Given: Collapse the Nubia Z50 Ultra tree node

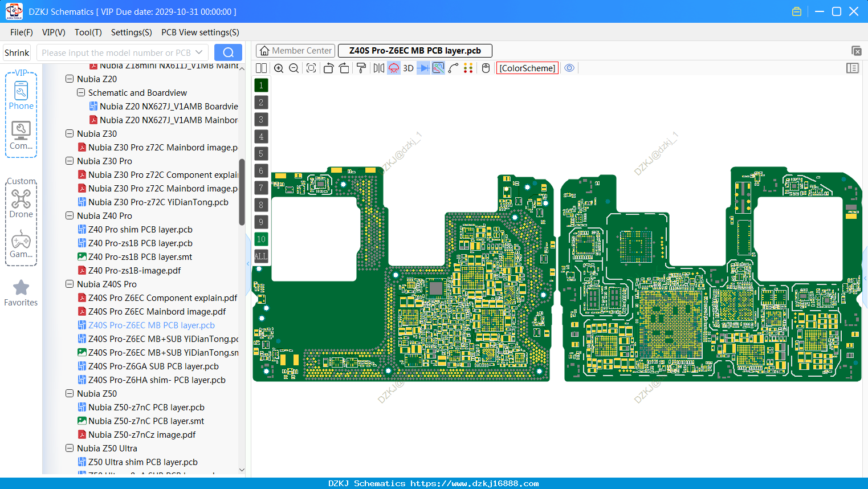Looking at the screenshot, I should (x=70, y=449).
